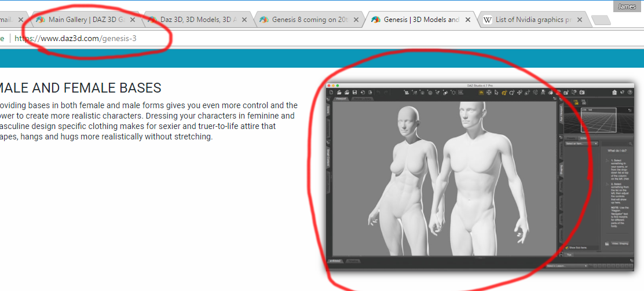This screenshot has width=644, height=291.
Task: Open the Scene side tab in DAZ Studio
Action: pos(328,109)
